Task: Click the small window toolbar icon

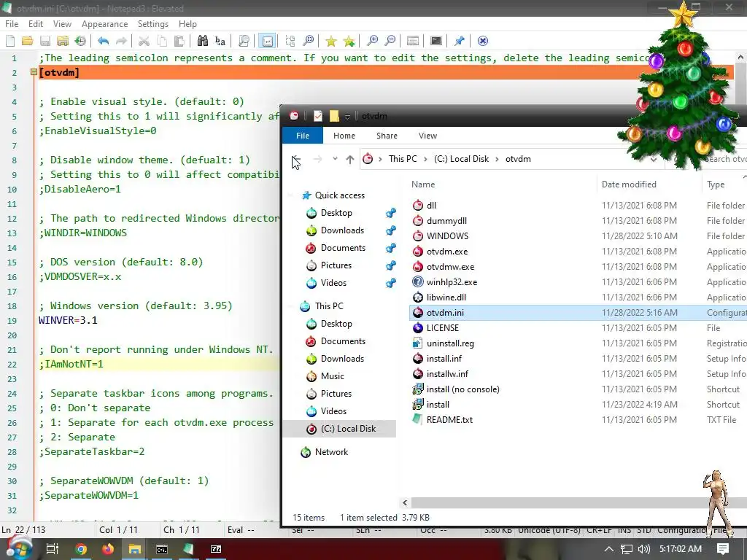Action: [413, 41]
